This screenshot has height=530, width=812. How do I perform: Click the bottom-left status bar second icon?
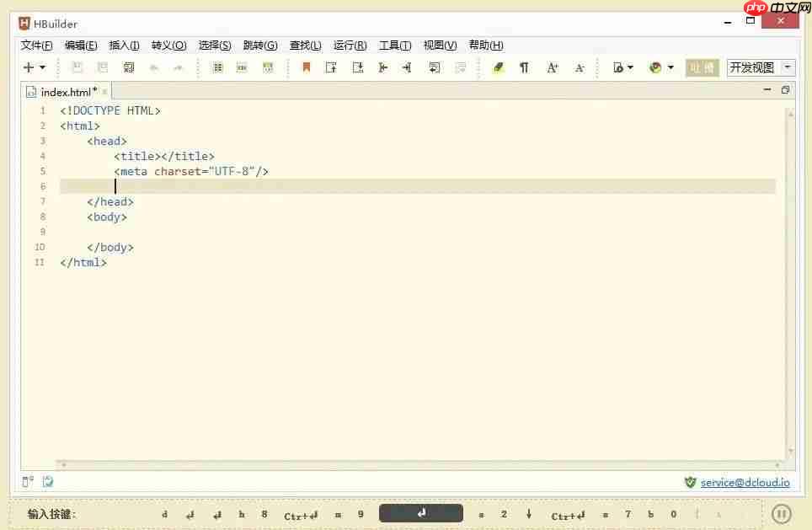[48, 482]
